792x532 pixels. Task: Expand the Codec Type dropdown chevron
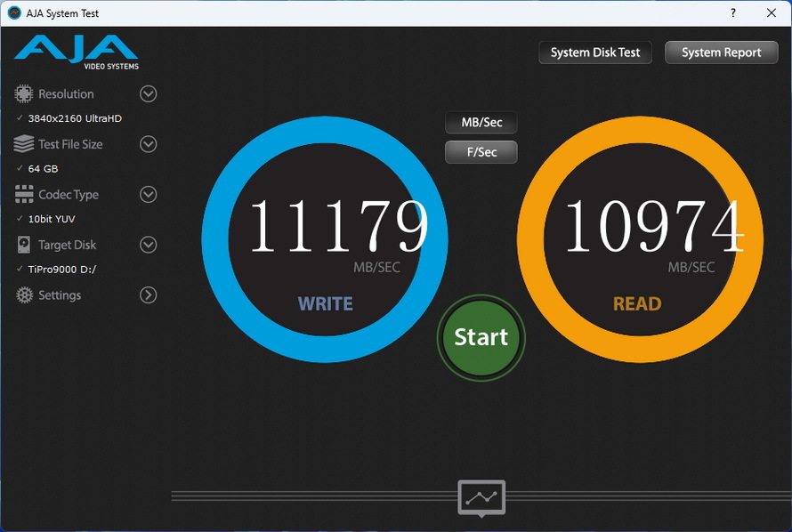[148, 194]
